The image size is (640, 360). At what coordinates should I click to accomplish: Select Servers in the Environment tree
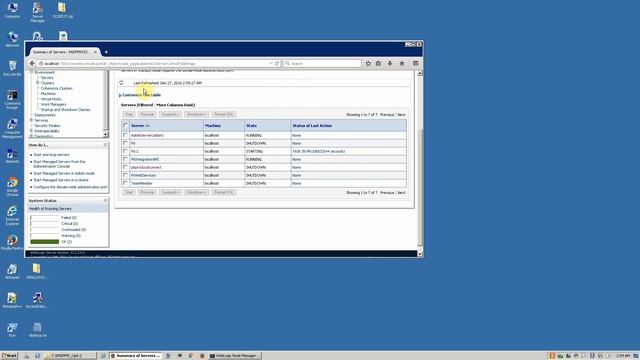pos(47,78)
